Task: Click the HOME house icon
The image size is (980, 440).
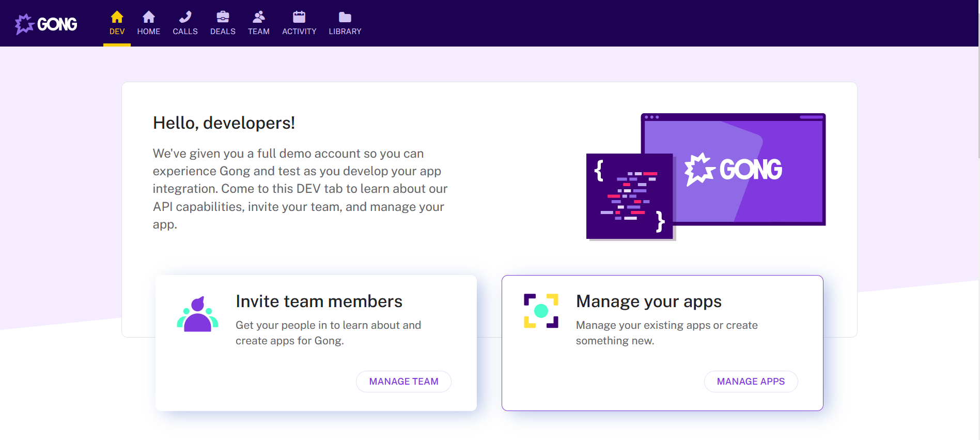Action: pyautogui.click(x=149, y=17)
